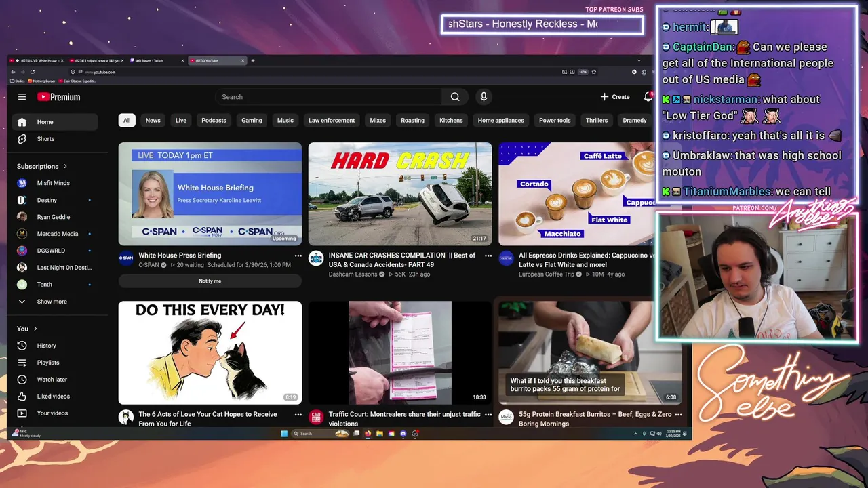Bookmark this page with star icon
The height and width of the screenshot is (488, 868).
(594, 72)
